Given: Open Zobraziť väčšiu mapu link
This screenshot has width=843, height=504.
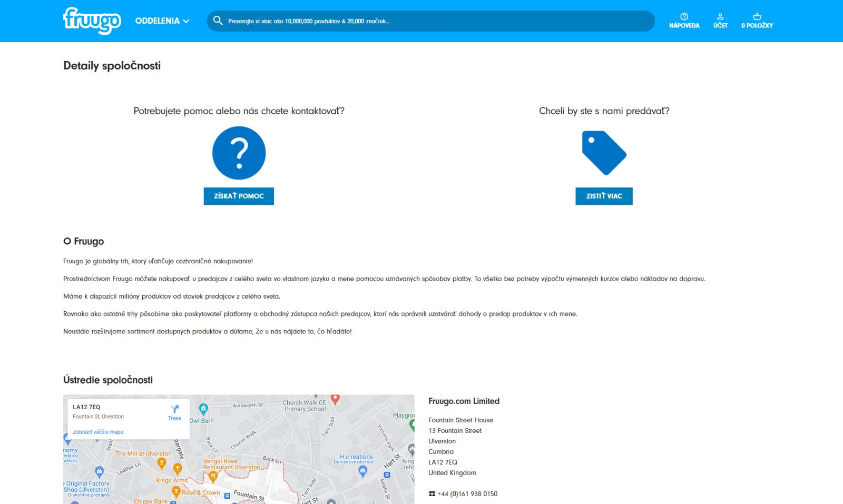Looking at the screenshot, I should [x=98, y=432].
